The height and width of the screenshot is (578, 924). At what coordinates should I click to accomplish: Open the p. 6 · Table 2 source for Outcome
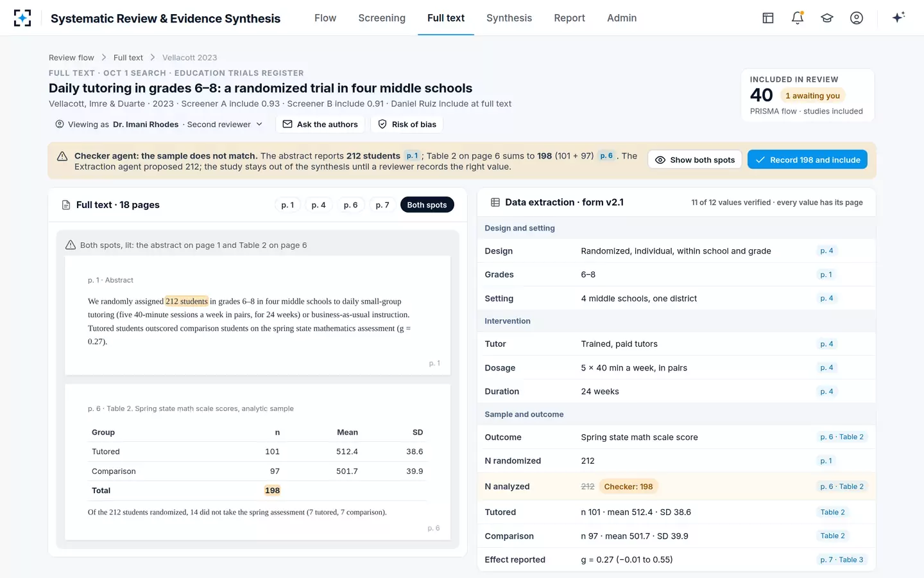tap(842, 437)
